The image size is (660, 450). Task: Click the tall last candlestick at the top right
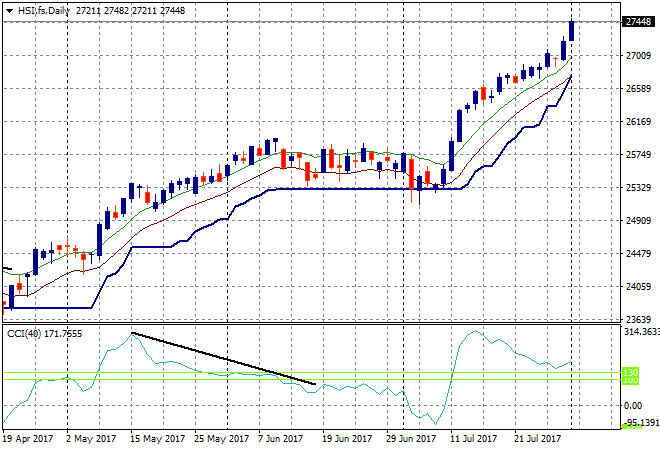[x=572, y=31]
